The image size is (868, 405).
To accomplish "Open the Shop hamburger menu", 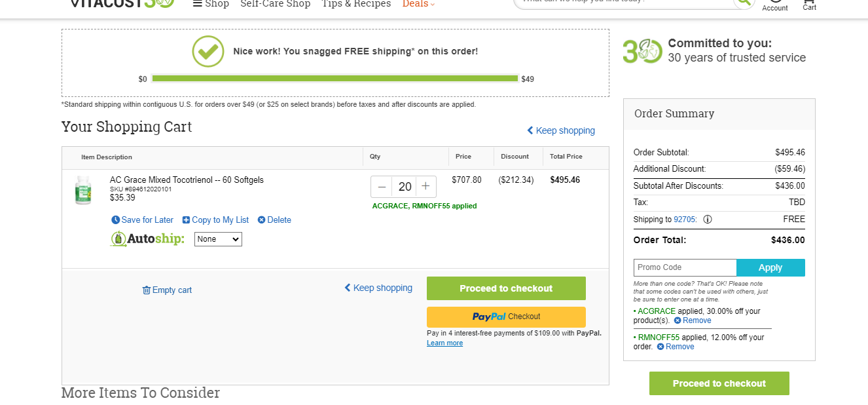I will 211,4.
